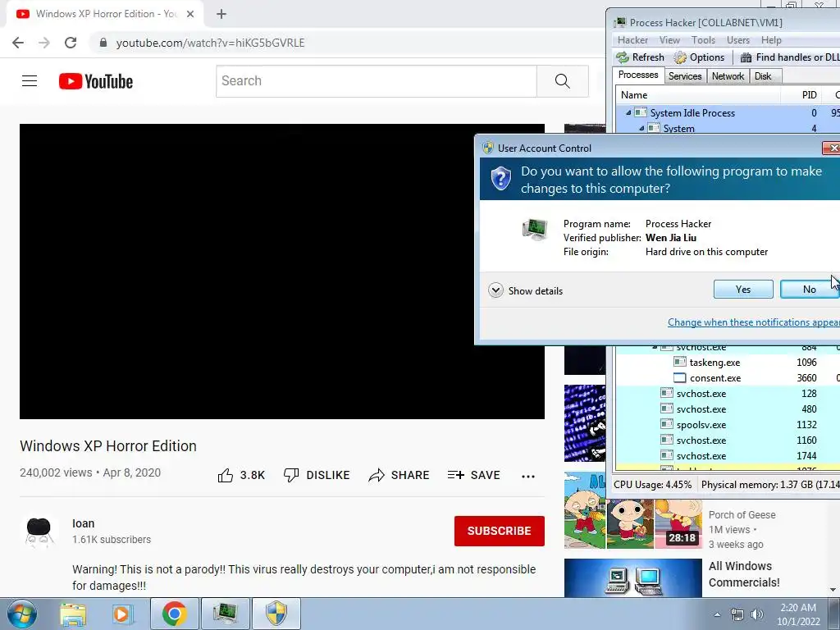Switch to the Services tab

[685, 76]
